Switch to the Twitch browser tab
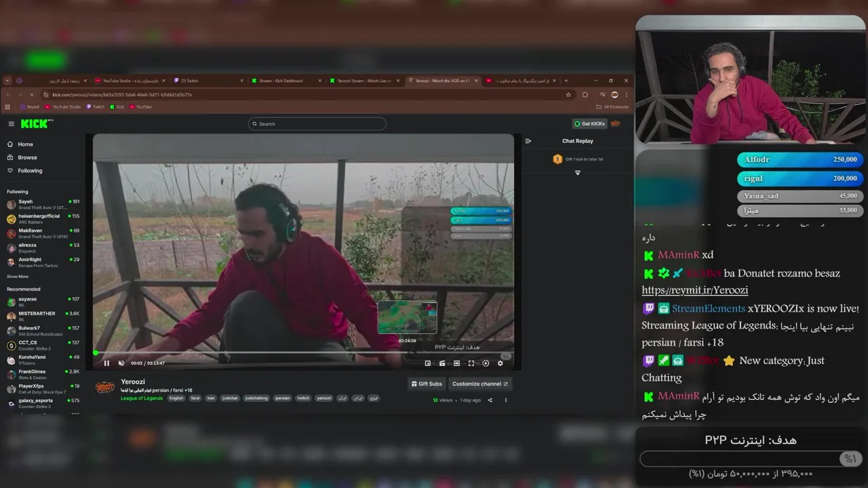This screenshot has width=868, height=488. (207, 81)
